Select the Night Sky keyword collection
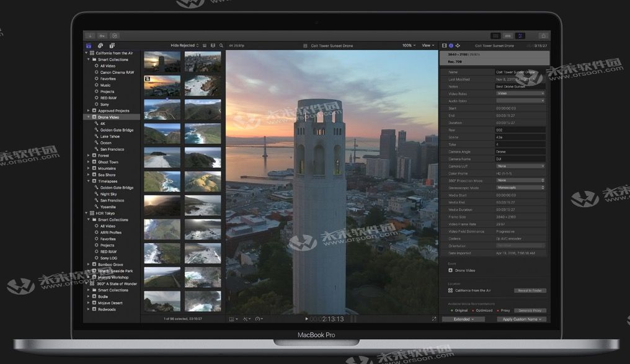Image resolution: width=630 pixels, height=364 pixels. click(108, 194)
